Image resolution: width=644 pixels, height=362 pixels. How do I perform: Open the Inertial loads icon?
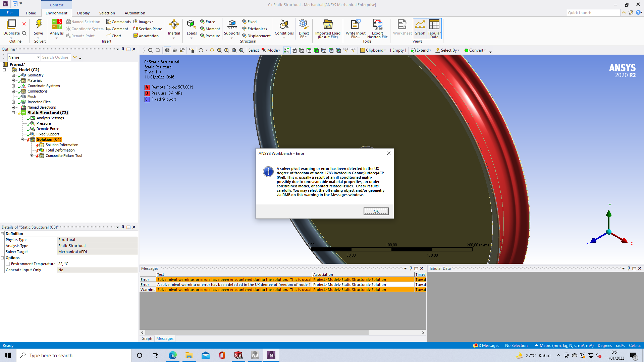[x=174, y=25]
